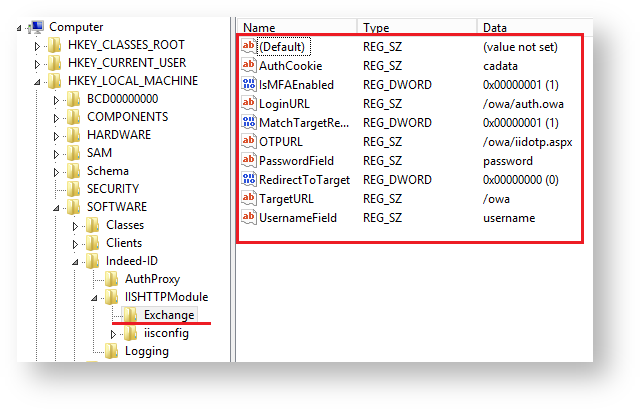Select the HKEY_CURRENT_USER key
This screenshot has width=641, height=410.
pos(132,63)
